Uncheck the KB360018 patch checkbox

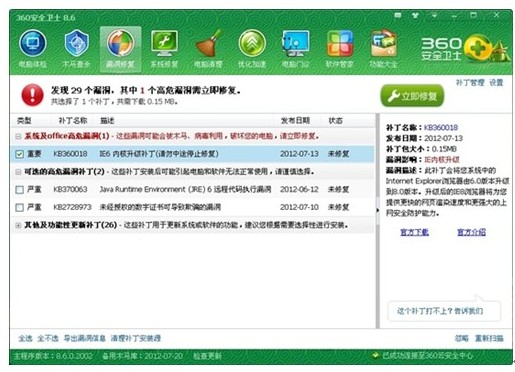(20, 154)
